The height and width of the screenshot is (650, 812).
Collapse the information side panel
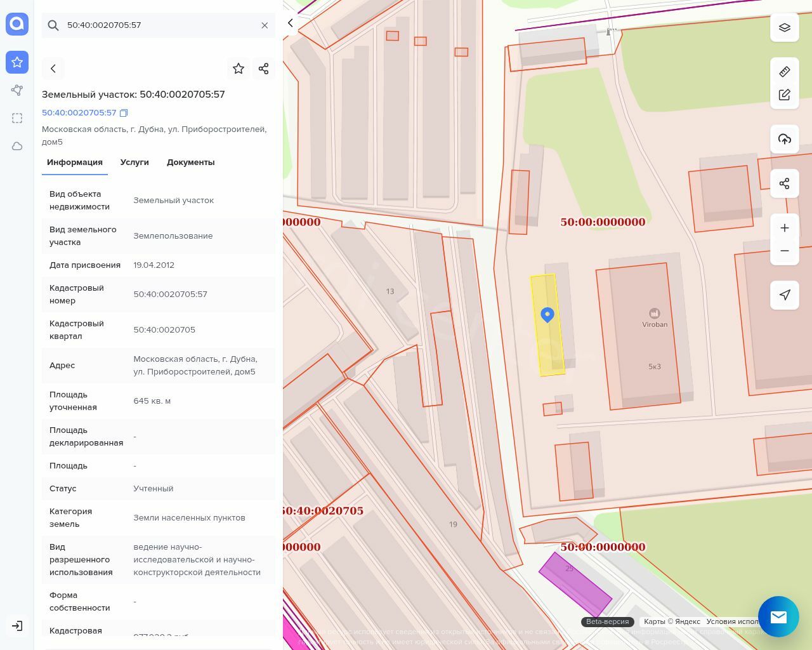[291, 23]
